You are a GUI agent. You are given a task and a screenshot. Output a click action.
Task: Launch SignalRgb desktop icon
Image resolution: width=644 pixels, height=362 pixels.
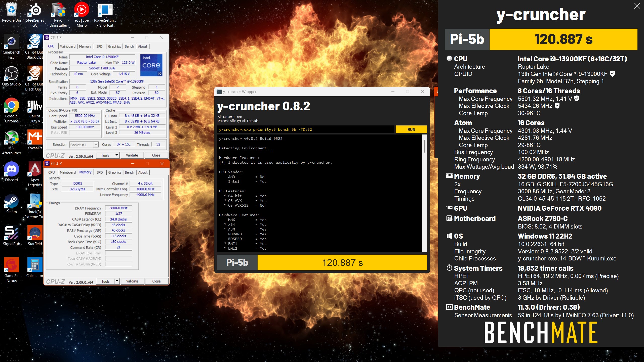[11, 236]
